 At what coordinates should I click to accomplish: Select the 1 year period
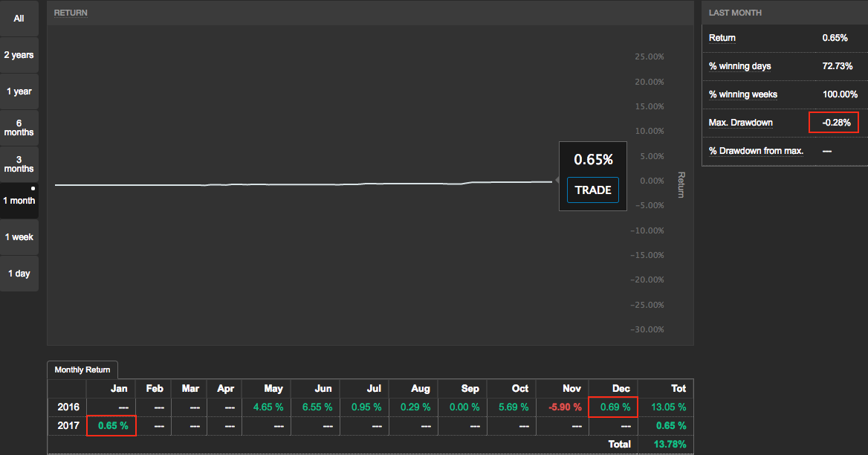19,91
